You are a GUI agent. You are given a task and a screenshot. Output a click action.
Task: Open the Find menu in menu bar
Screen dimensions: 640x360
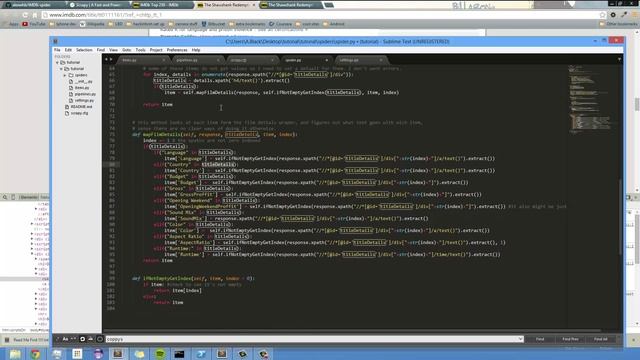[x=101, y=50]
